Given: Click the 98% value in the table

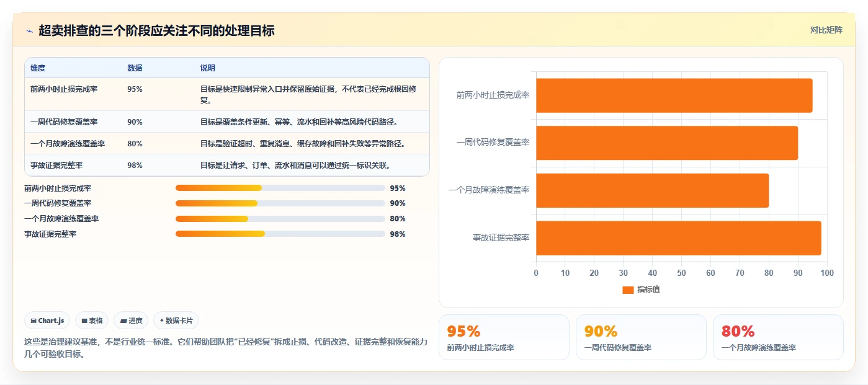Looking at the screenshot, I should [135, 166].
